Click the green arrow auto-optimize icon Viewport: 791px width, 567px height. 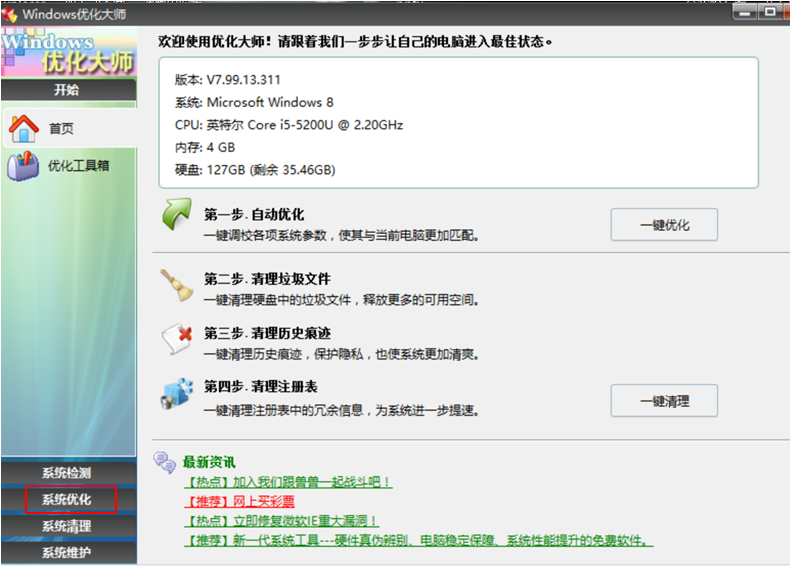coord(177,214)
